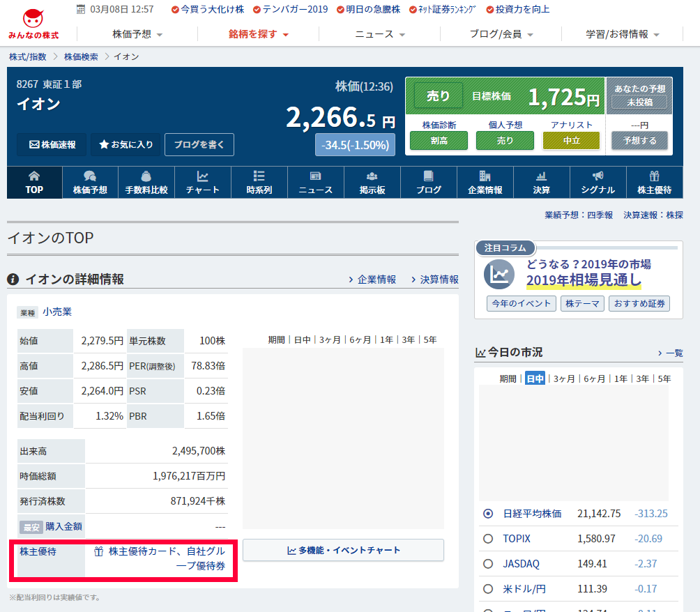Viewport: 700px width, 612px height.
Task: Open the 企業情報 building icon tab
Action: [485, 183]
